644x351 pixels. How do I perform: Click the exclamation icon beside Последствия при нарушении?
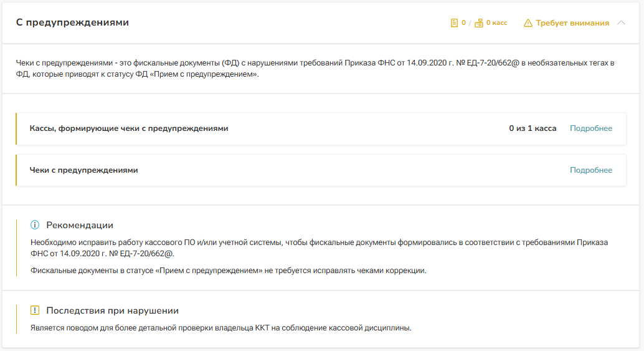[35, 310]
